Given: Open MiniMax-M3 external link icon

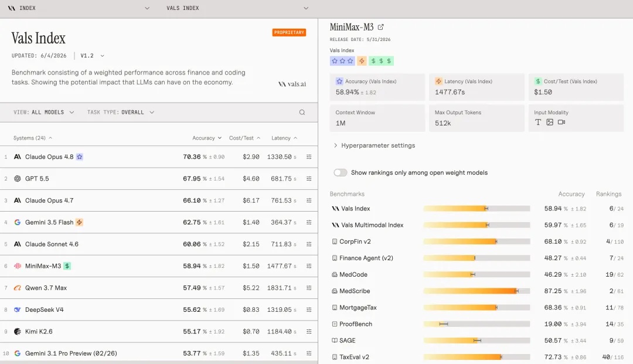Looking at the screenshot, I should point(381,27).
